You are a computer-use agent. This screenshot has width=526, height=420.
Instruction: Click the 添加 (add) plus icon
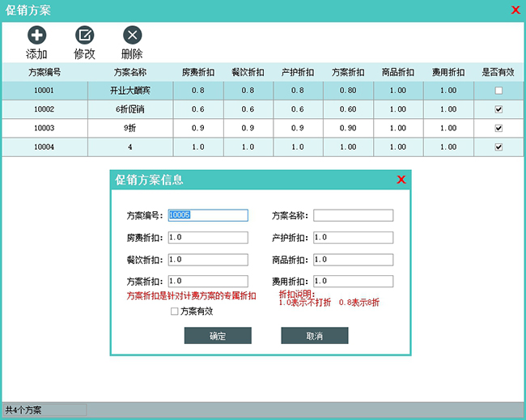36,35
